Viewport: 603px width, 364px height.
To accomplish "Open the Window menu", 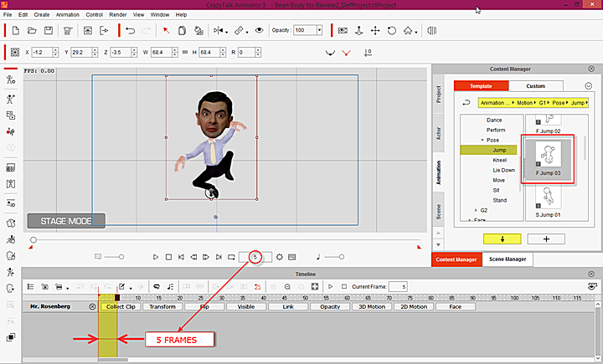I will 160,14.
